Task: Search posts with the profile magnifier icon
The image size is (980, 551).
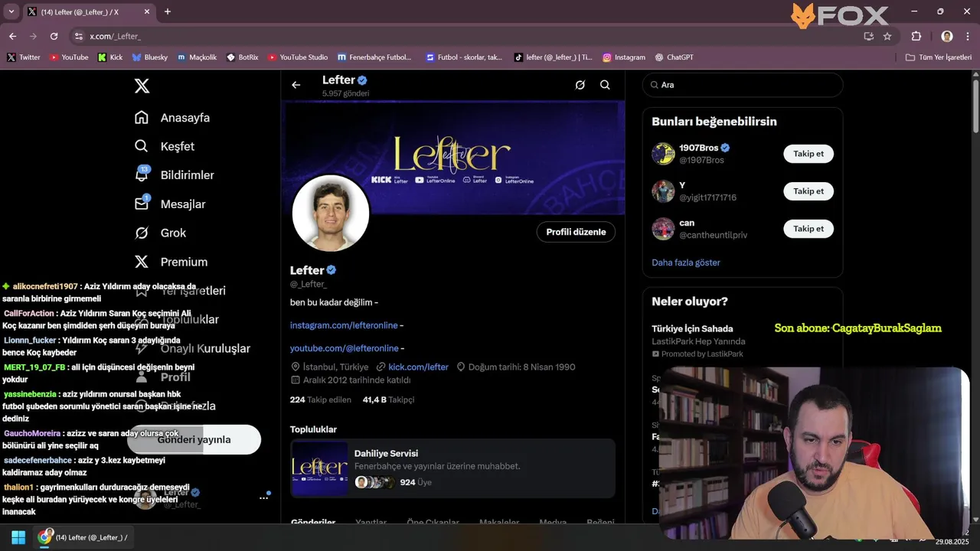Action: point(605,85)
